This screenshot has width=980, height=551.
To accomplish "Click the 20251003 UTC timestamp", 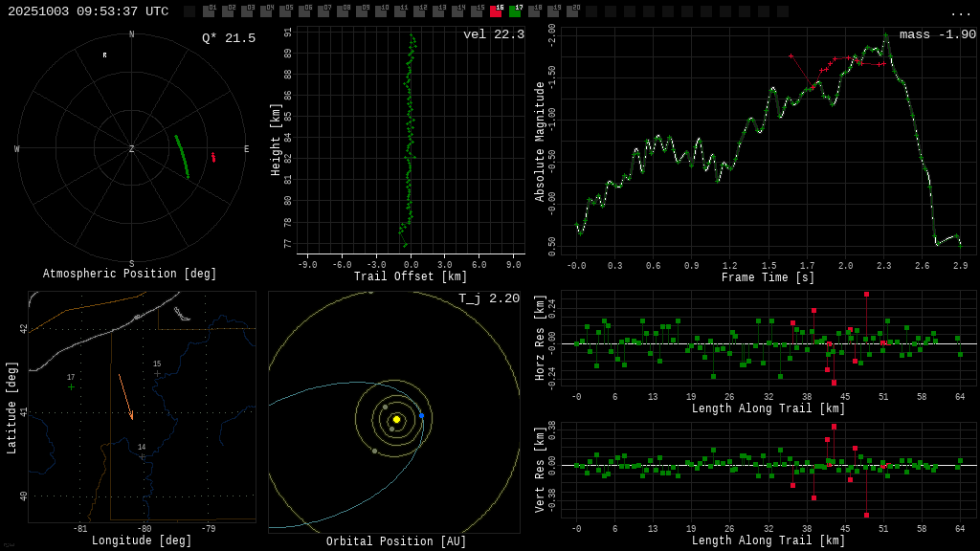I will [x=88, y=11].
